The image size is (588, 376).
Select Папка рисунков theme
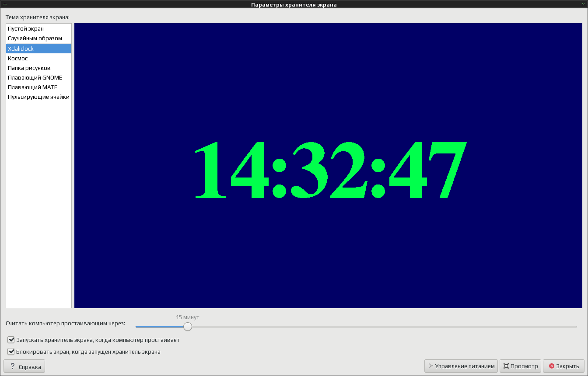click(x=38, y=68)
